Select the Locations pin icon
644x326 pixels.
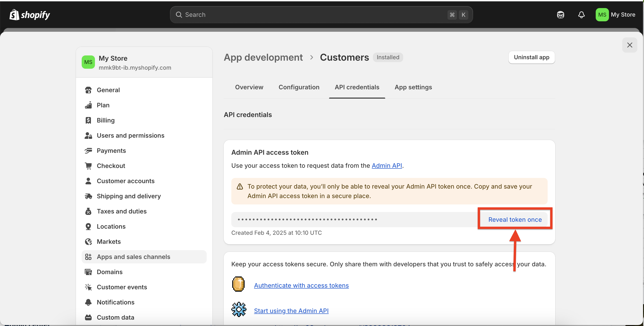coord(88,226)
